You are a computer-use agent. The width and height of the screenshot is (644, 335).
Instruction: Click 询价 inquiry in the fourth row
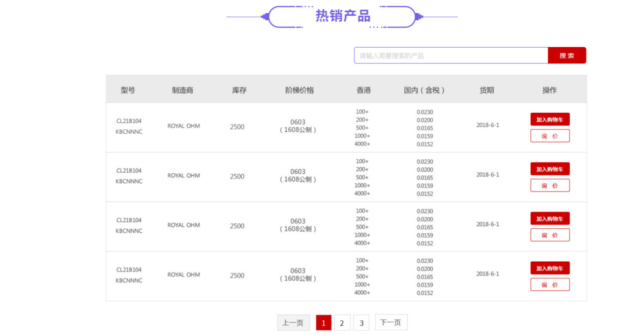[549, 285]
